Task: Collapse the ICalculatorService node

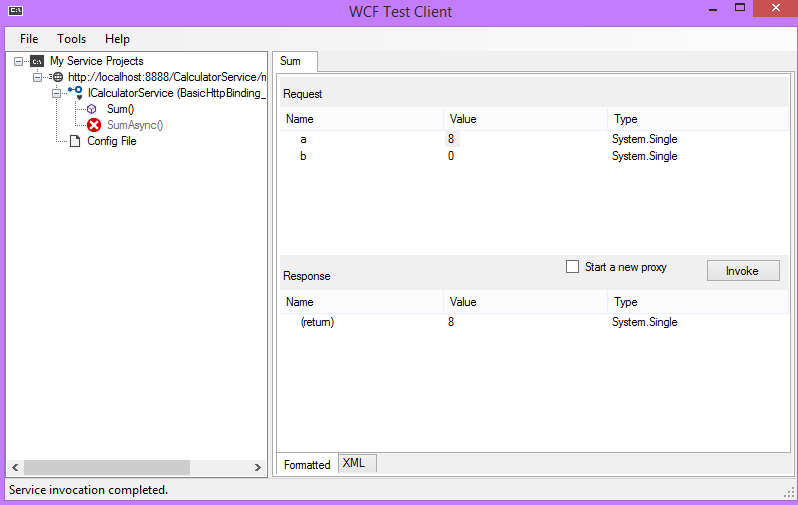Action: (57, 93)
